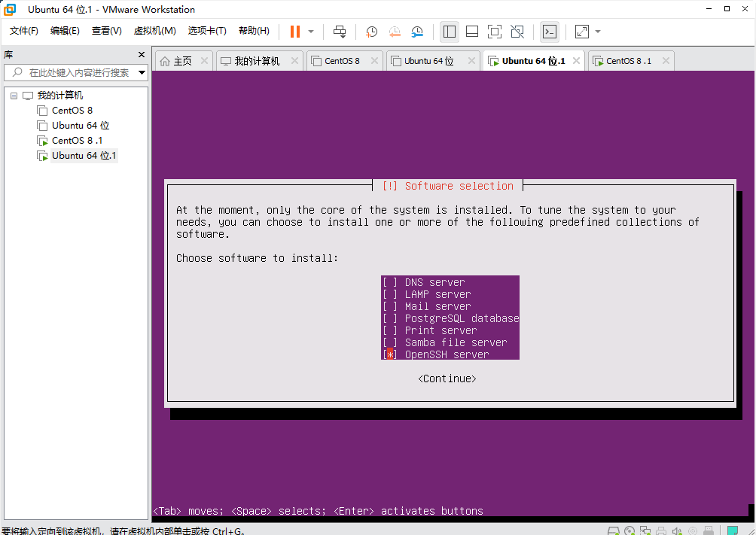
Task: Click the VMware Workstation title bar logo
Action: tap(10, 9)
